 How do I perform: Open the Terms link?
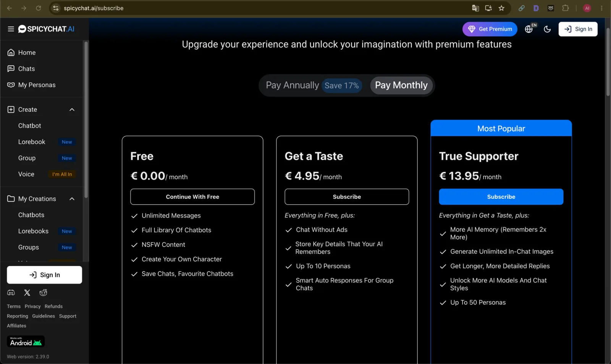[14, 306]
